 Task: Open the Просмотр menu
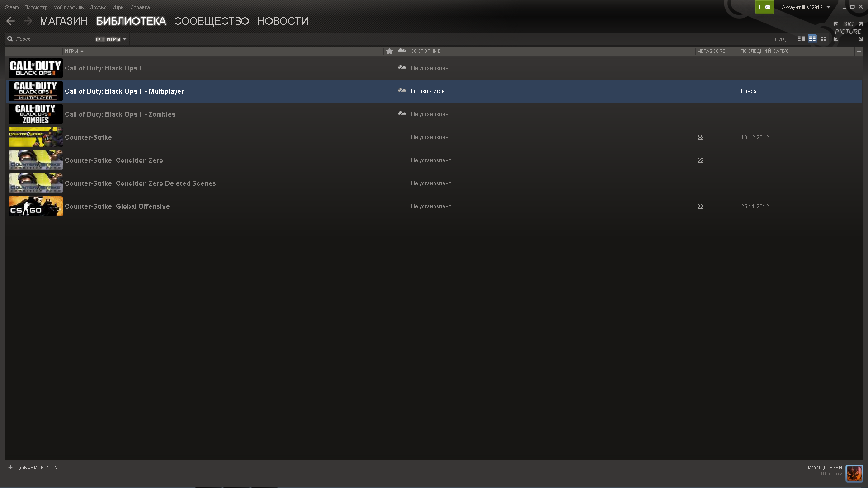(36, 7)
